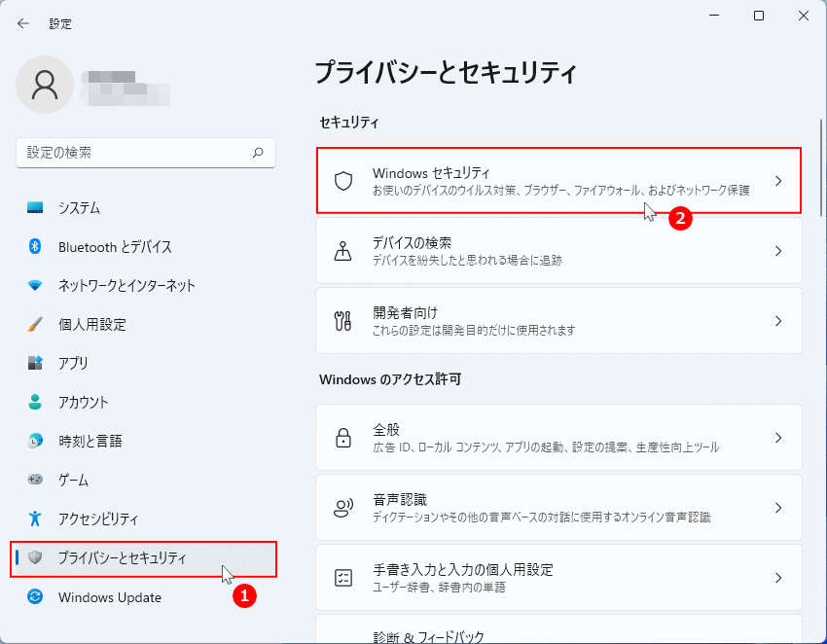
Task: Click the gaming controller icon
Action: (35, 480)
